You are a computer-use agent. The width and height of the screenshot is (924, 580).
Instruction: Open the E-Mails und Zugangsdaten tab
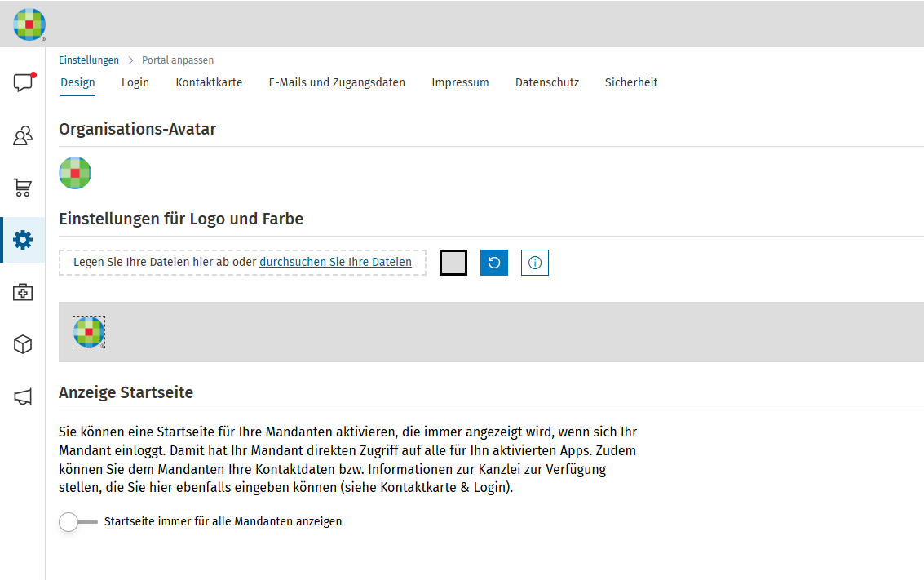(337, 82)
